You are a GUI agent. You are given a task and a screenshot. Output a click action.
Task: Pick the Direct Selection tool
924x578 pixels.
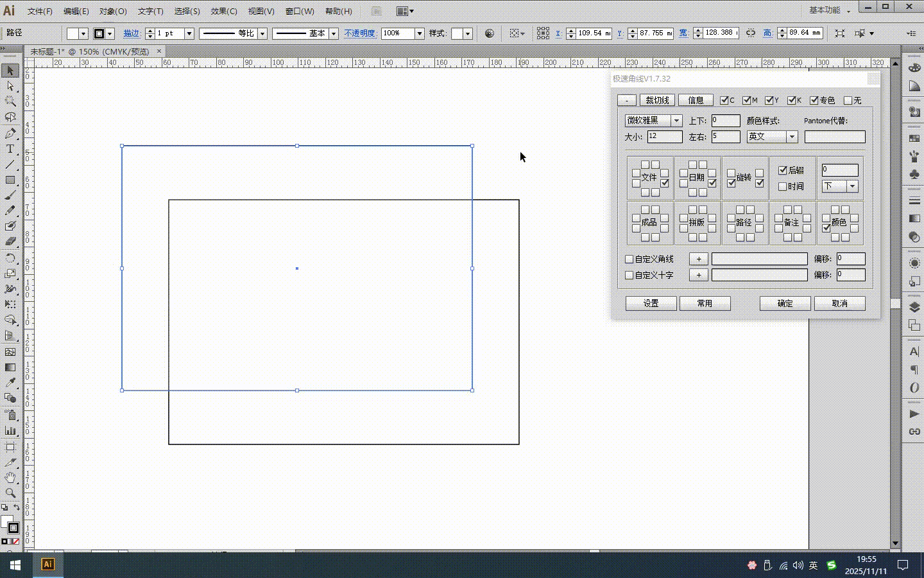10,86
